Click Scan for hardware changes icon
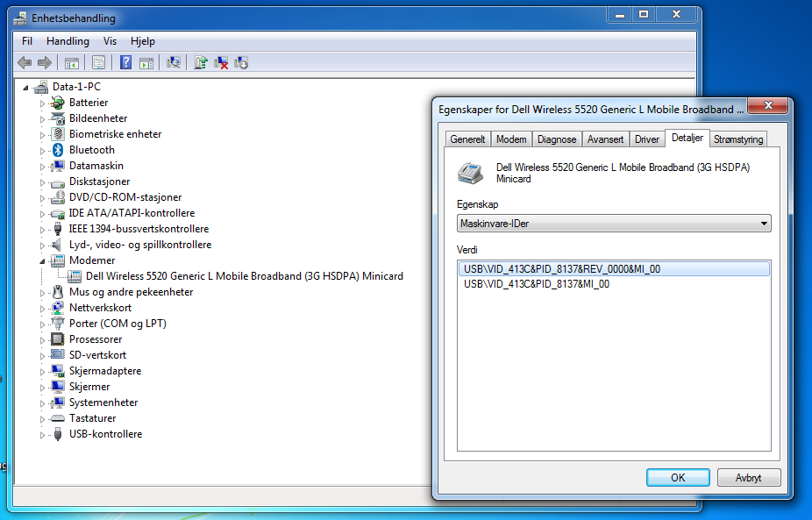 (174, 62)
